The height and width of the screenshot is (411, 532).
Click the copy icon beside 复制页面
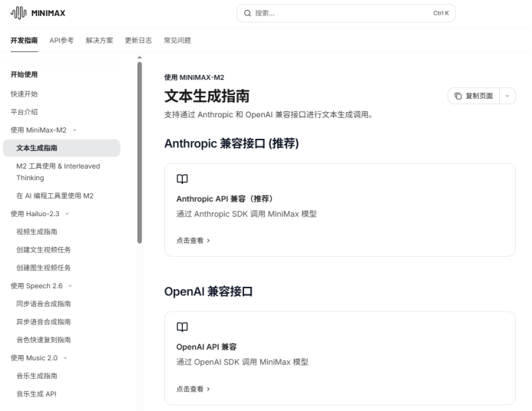(x=459, y=96)
